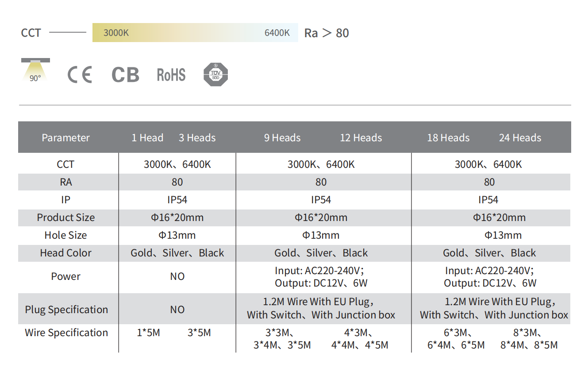Click the 1*5M wire specification cell
The height and width of the screenshot is (384, 588).
[149, 333]
